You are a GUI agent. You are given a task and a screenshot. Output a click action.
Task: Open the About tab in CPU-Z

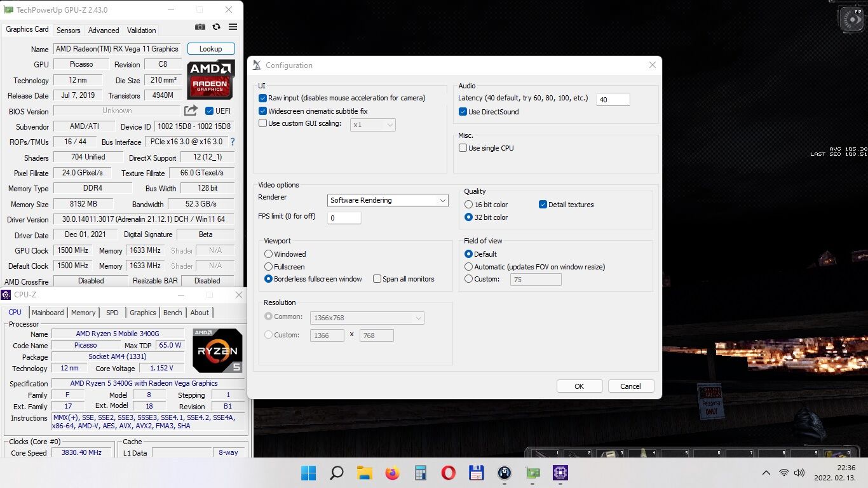coord(200,313)
